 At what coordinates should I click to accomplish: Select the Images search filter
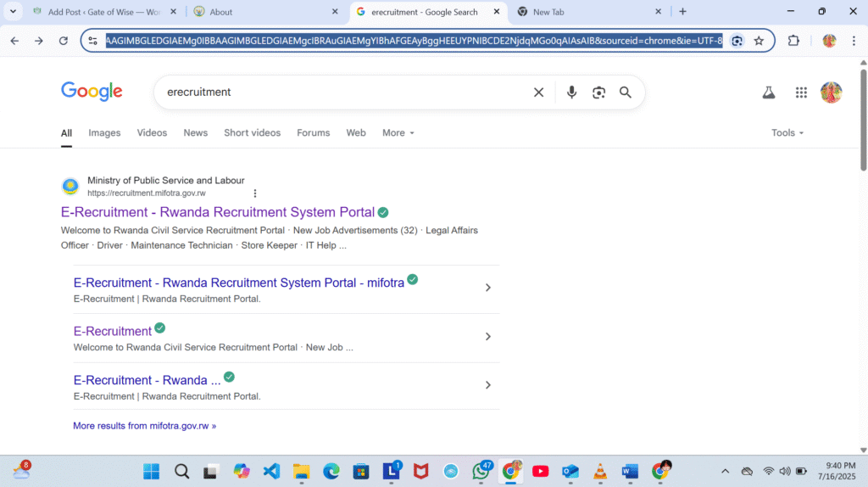(x=104, y=133)
